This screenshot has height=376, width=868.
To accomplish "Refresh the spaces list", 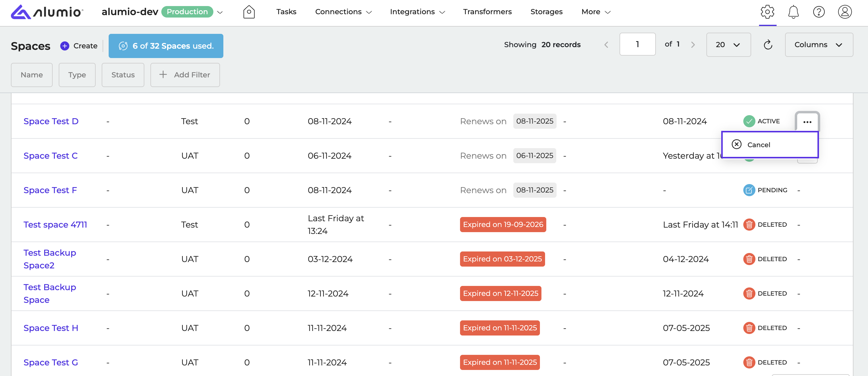I will click(768, 45).
